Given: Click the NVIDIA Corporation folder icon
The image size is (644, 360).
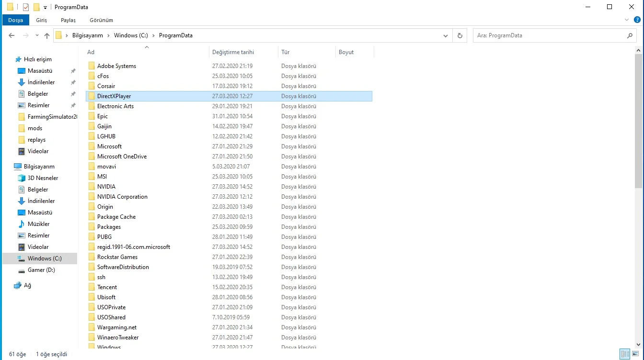Looking at the screenshot, I should [x=92, y=197].
